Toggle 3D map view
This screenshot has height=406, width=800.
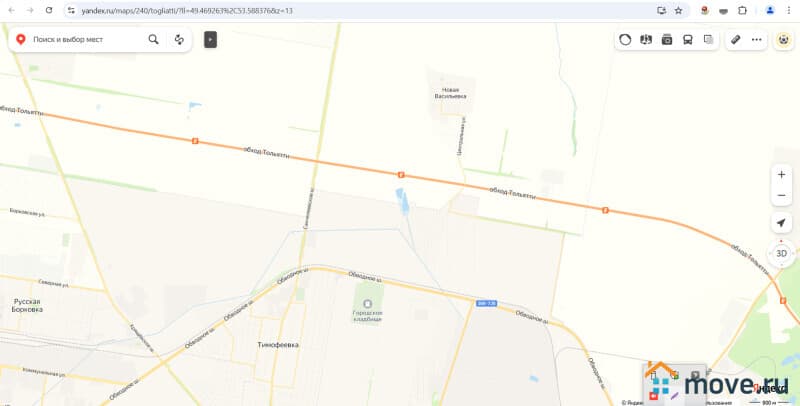point(781,253)
